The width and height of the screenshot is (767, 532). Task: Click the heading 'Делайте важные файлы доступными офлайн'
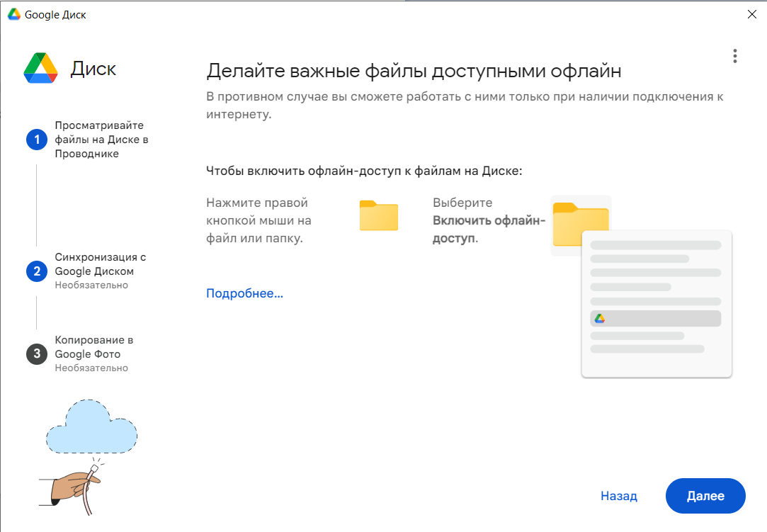tap(413, 71)
